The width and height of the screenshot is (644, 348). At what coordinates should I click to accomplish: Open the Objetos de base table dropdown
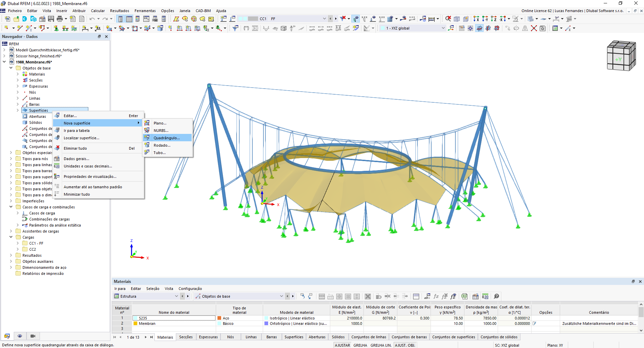(x=281, y=296)
